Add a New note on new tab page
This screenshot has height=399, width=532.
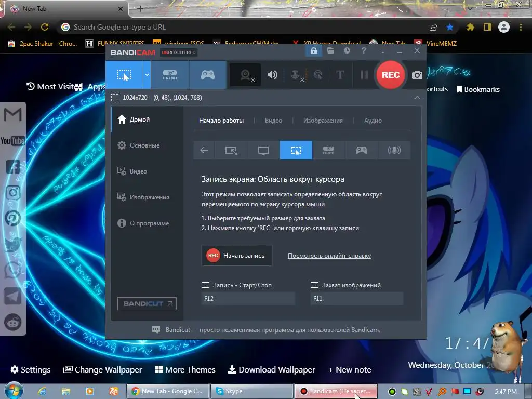(350, 369)
